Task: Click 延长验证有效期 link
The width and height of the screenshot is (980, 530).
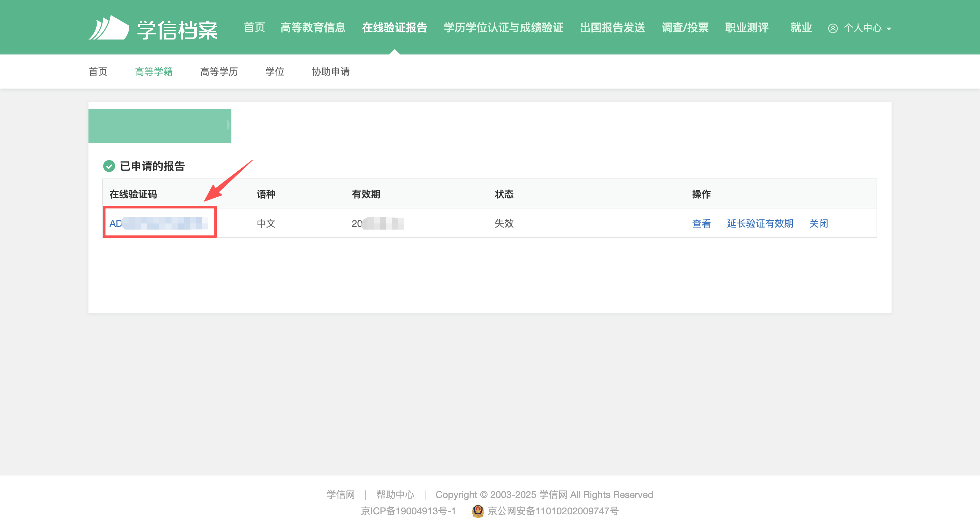Action: click(x=760, y=223)
